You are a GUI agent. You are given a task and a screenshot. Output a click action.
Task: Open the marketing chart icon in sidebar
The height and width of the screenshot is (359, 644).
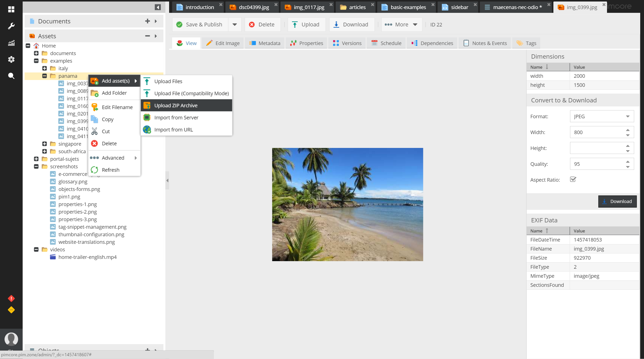tap(11, 43)
